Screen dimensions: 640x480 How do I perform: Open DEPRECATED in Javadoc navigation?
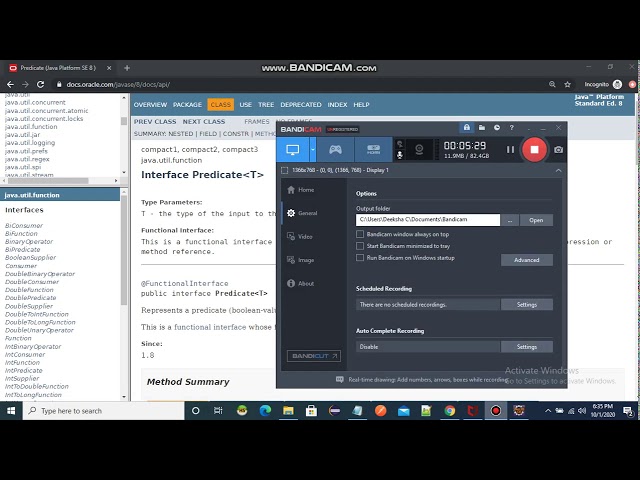pyautogui.click(x=301, y=105)
